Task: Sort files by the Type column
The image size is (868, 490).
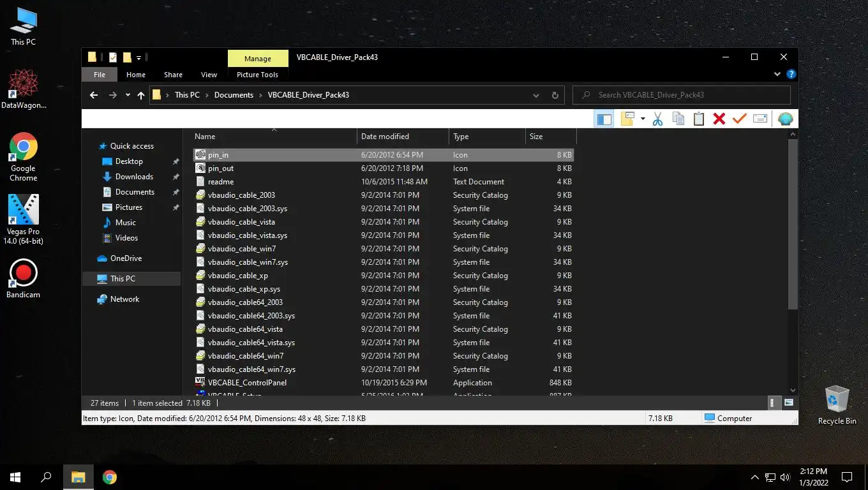Action: pos(487,137)
